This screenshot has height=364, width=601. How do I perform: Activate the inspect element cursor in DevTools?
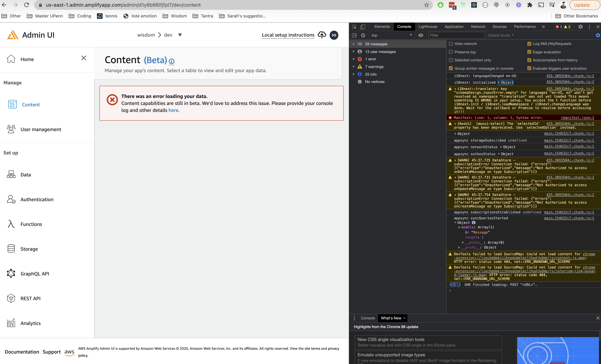tap(354, 27)
